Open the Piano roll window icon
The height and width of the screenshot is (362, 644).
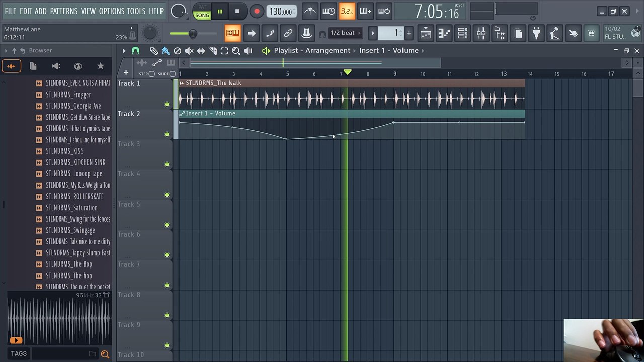444,33
